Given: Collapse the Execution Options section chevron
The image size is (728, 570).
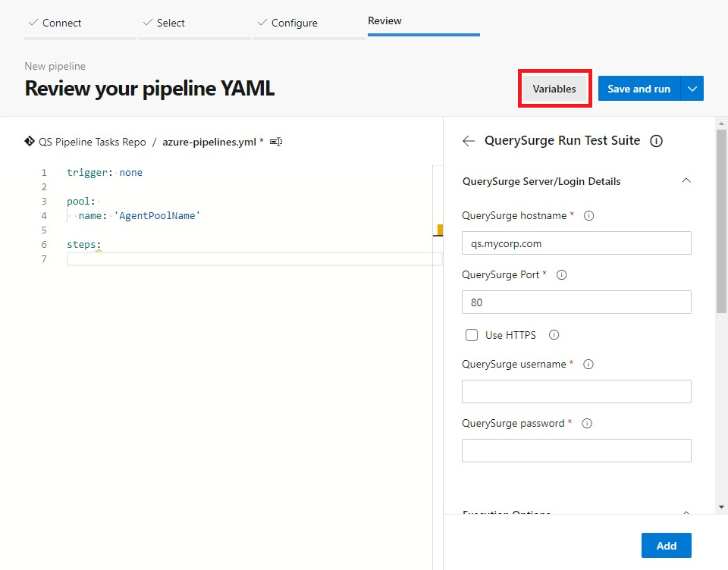Looking at the screenshot, I should (x=686, y=512).
